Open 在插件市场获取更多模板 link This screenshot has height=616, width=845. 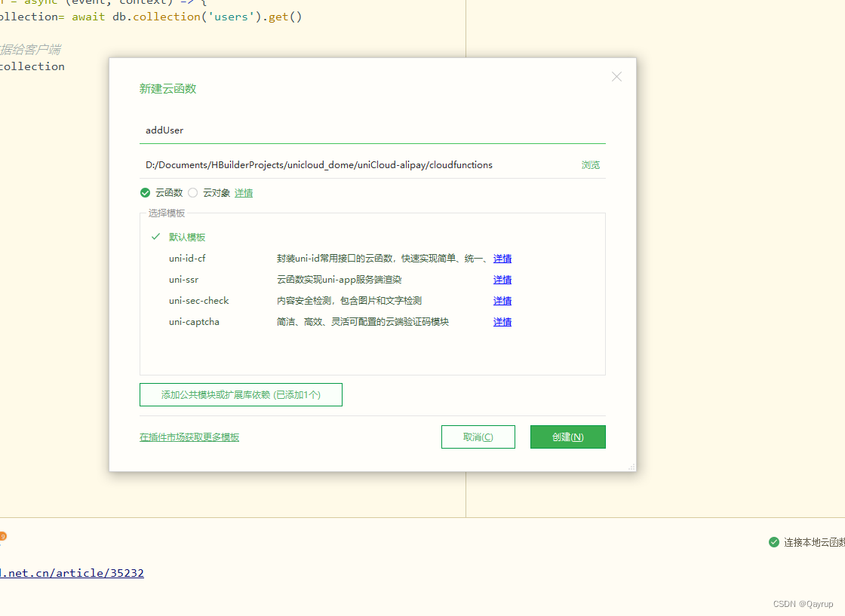pyautogui.click(x=189, y=437)
